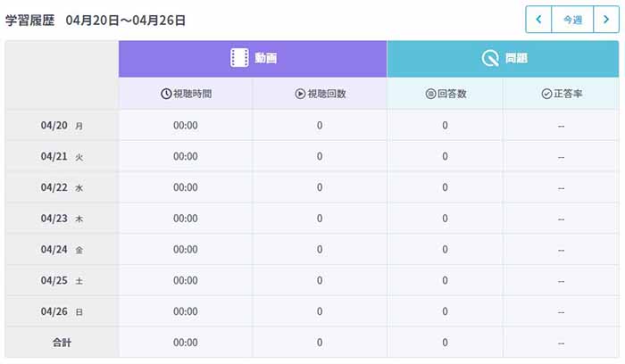
Task: Click the 学習履歴 date range heading
Action: (x=96, y=20)
